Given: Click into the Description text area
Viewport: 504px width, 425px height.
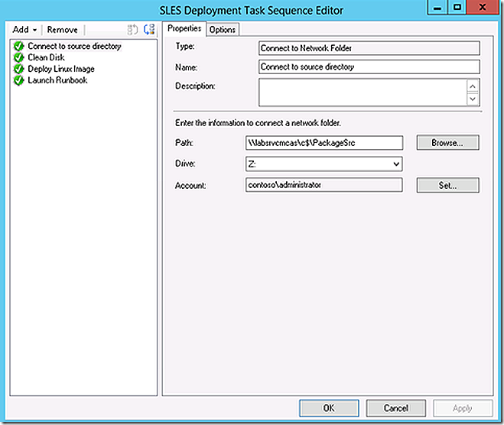Looking at the screenshot, I should pos(363,92).
